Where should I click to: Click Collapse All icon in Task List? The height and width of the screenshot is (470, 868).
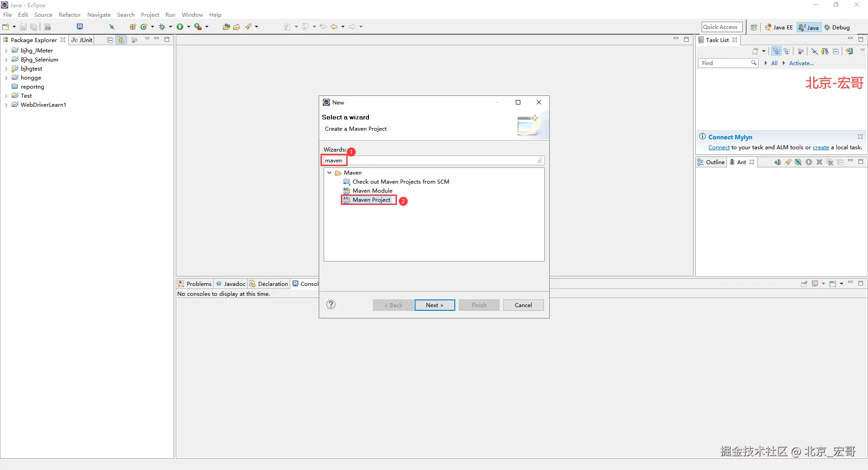836,51
